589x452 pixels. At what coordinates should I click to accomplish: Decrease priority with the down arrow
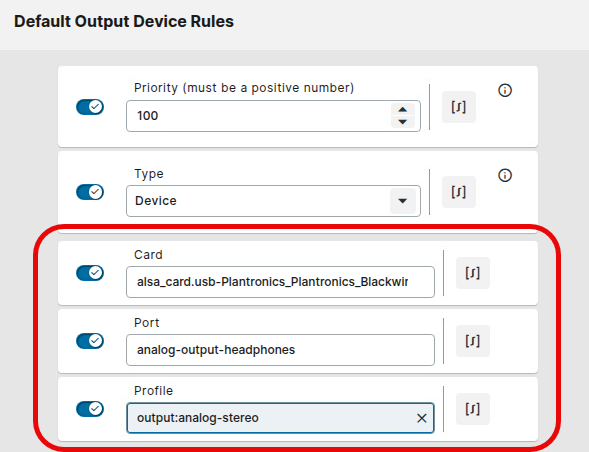(403, 122)
